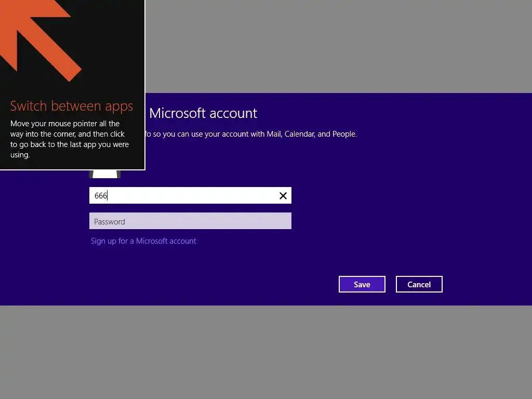Cancel the Microsoft account dialog
Screen dimensions: 532x399
(419, 284)
